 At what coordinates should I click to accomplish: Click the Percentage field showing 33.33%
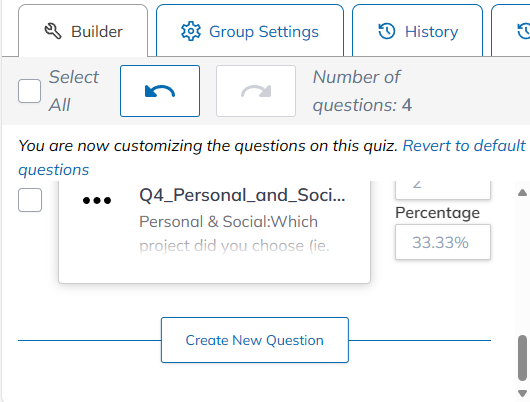[x=443, y=242]
